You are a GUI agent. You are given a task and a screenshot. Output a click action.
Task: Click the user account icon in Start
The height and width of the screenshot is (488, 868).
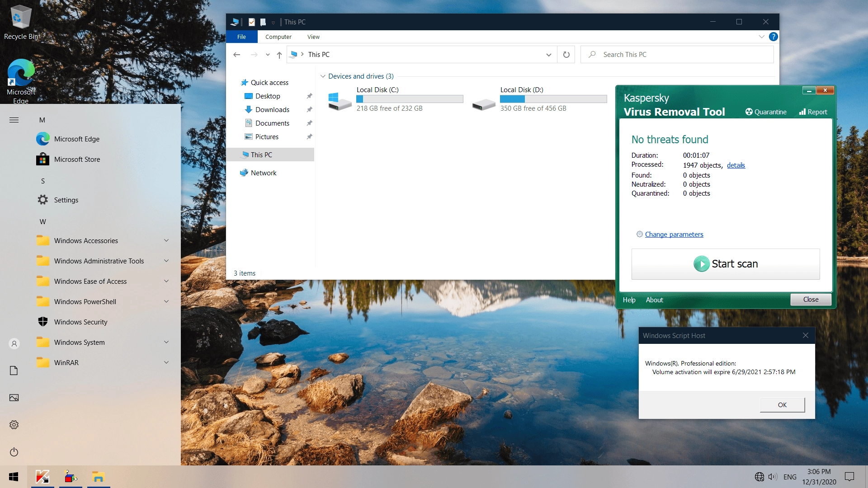pos(14,343)
